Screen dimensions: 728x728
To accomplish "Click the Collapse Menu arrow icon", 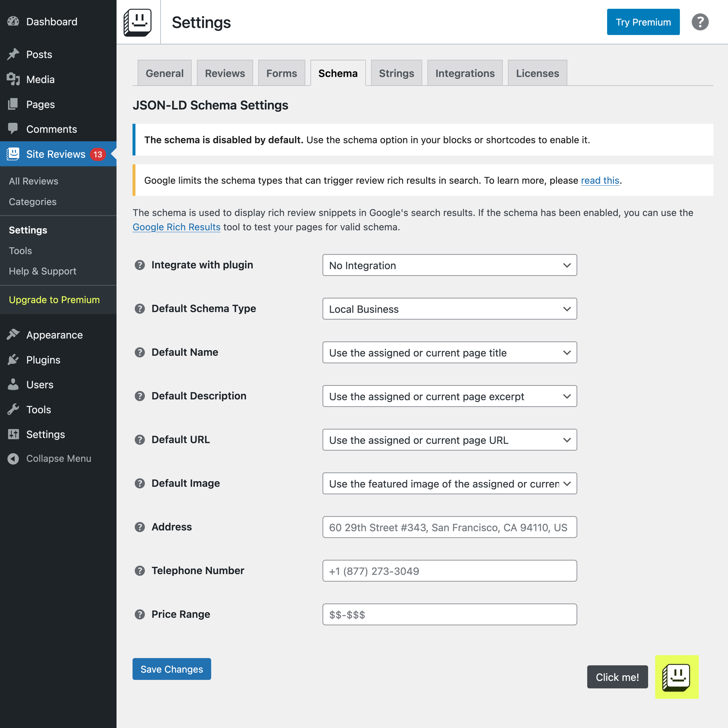I will (13, 458).
